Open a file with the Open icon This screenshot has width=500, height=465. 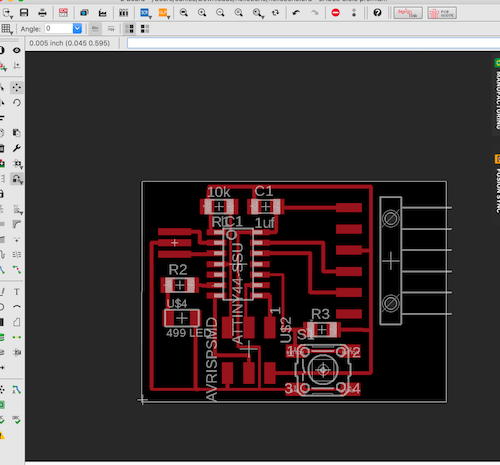point(6,13)
